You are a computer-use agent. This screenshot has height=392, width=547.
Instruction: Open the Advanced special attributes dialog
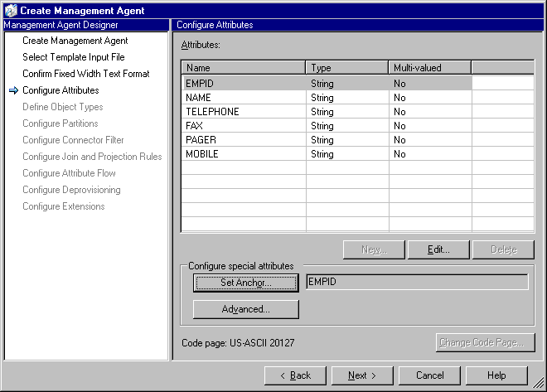(x=245, y=309)
